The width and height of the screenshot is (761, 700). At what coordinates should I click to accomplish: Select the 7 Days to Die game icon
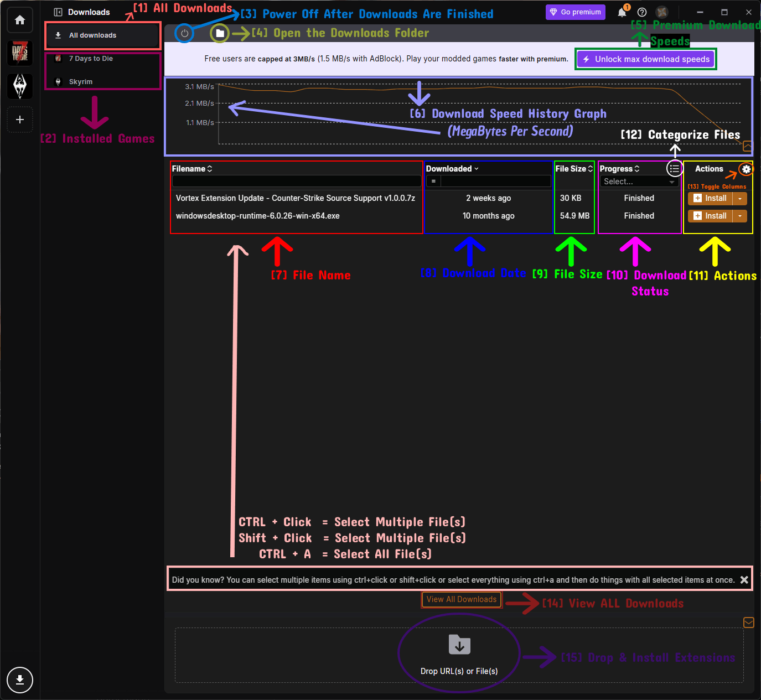click(x=20, y=53)
